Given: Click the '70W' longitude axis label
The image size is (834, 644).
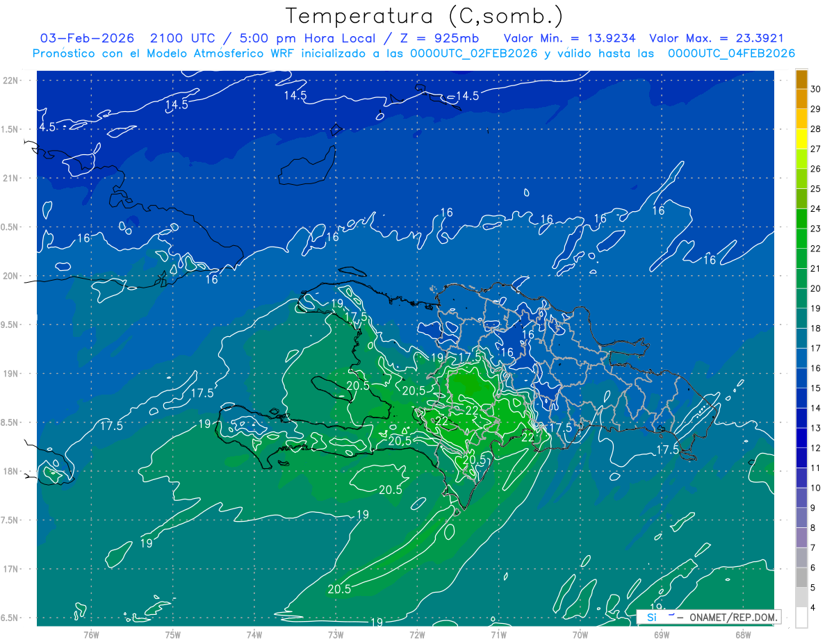Looking at the screenshot, I should pos(580,635).
